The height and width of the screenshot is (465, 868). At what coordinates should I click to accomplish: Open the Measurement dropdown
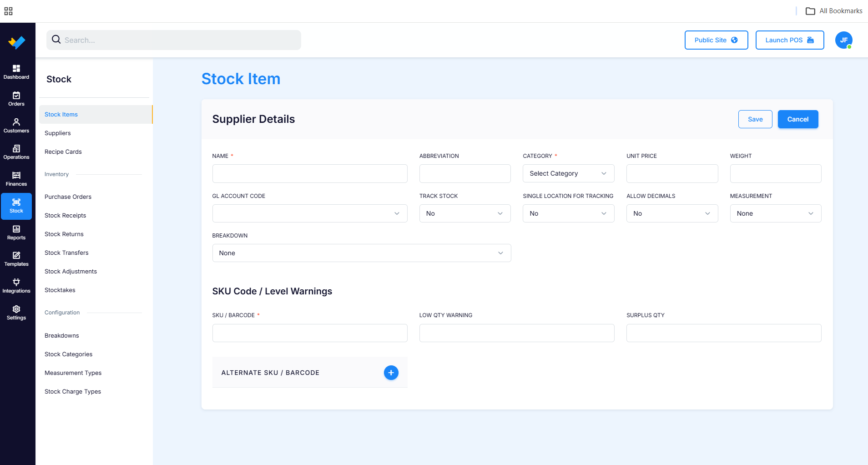click(x=776, y=213)
